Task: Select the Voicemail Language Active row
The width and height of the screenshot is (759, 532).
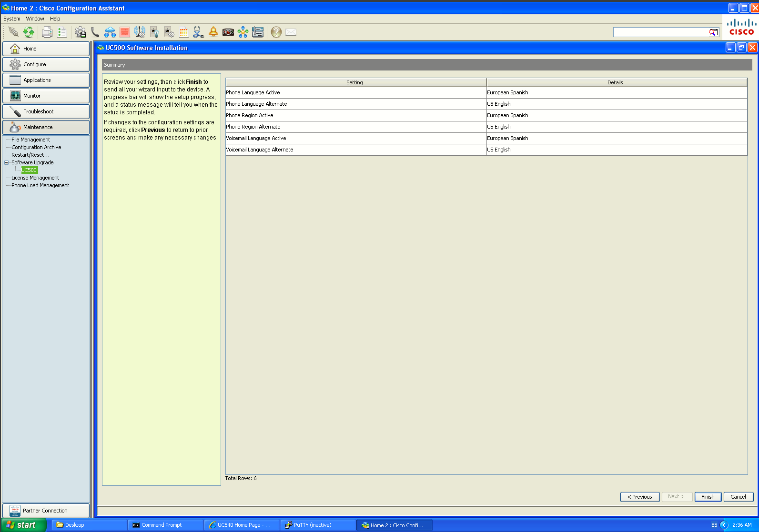Action: click(486, 138)
